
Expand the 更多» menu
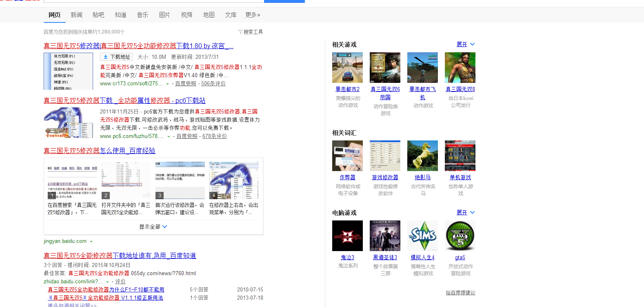pos(253,15)
